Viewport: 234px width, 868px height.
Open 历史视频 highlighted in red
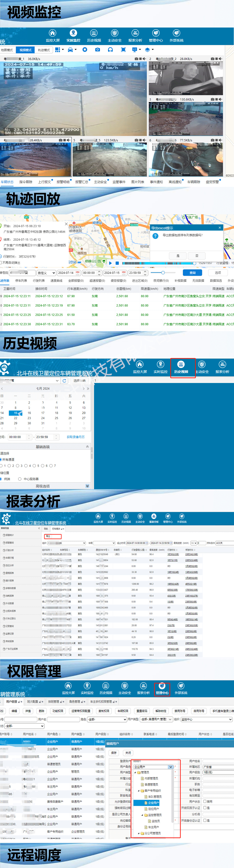181,367
